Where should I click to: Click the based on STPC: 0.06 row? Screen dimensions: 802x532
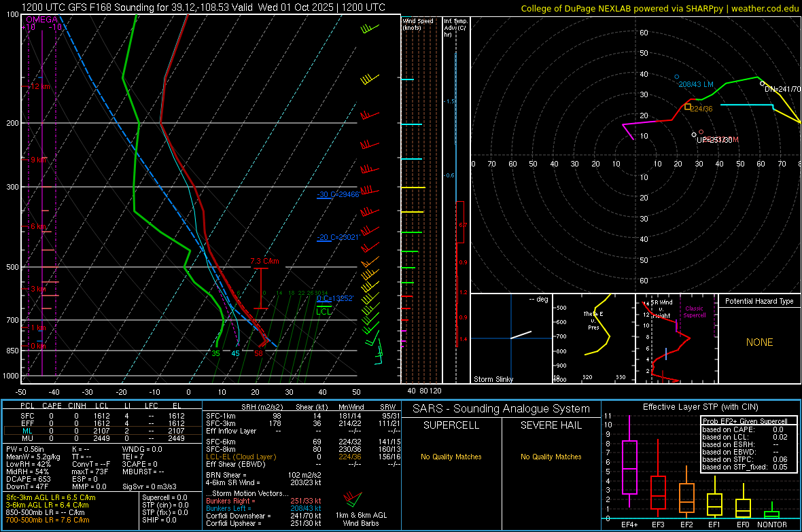[745, 459]
